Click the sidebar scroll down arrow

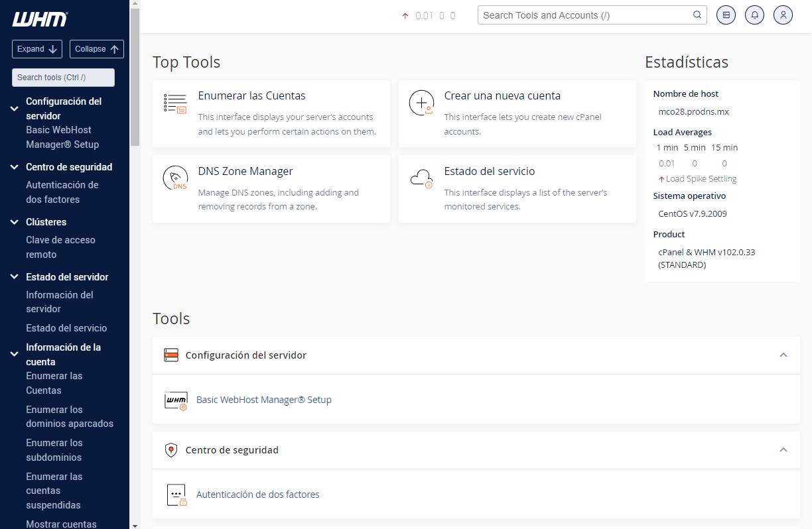click(135, 525)
